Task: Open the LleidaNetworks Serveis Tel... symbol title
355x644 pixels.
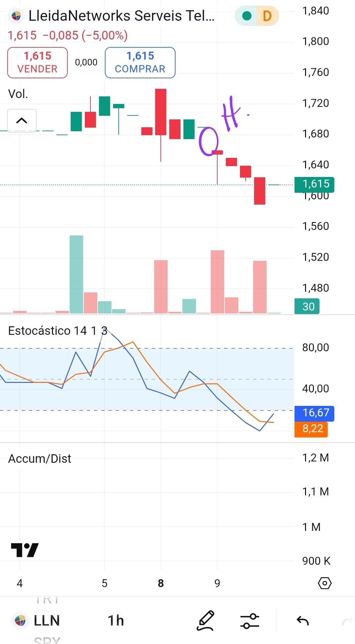Action: pyautogui.click(x=122, y=16)
